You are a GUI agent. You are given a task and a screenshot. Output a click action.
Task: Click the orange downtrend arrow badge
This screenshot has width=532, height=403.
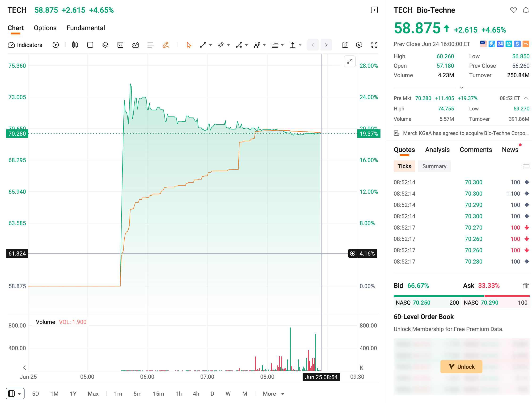click(x=526, y=44)
